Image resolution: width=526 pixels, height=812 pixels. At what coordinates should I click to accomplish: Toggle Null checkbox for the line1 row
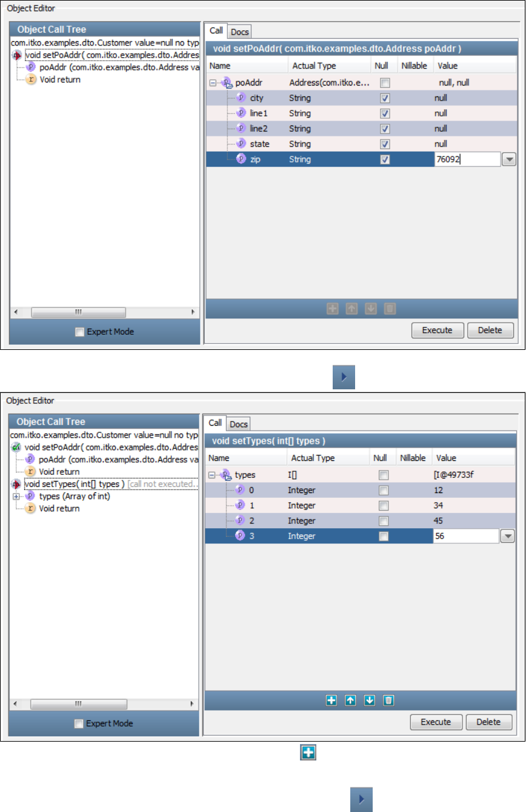coord(384,113)
